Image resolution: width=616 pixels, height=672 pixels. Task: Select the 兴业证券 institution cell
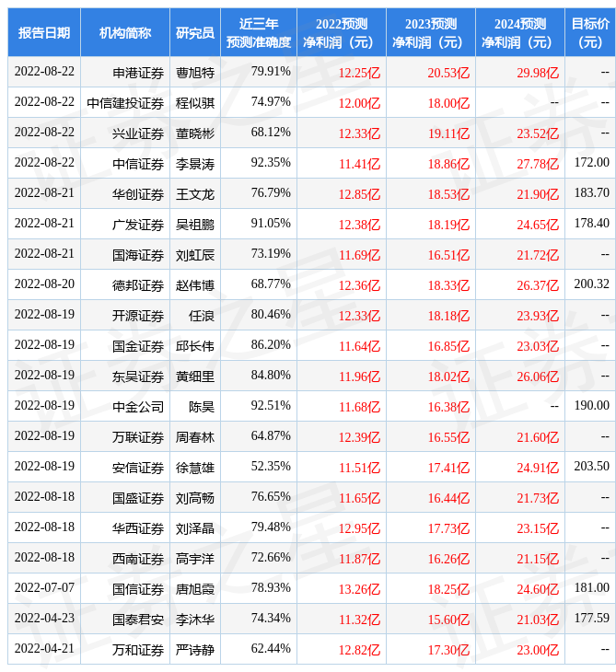[x=124, y=133]
